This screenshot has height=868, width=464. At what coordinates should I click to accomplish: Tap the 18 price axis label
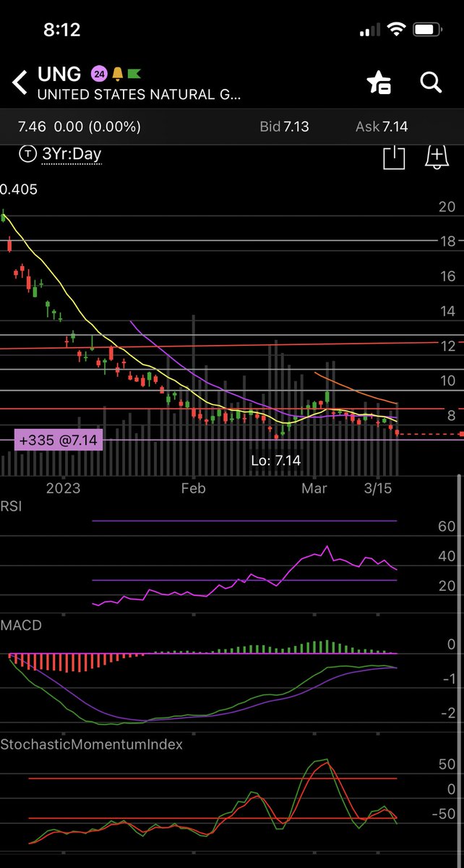[447, 242]
